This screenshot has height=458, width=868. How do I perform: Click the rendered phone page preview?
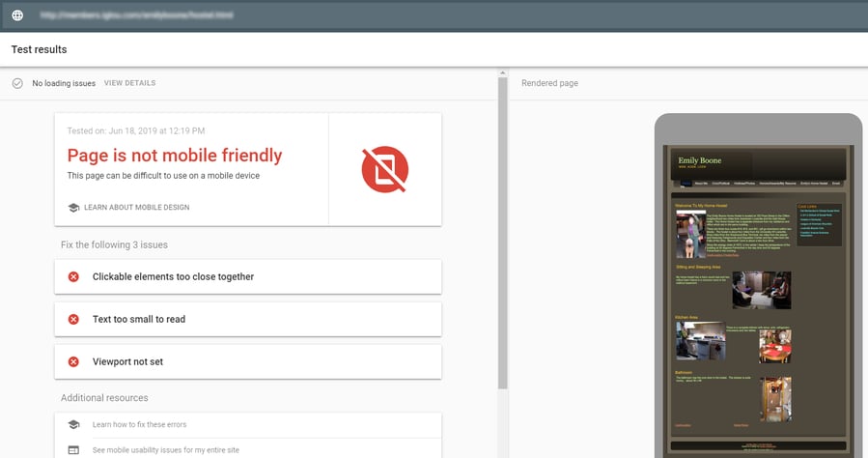point(758,300)
